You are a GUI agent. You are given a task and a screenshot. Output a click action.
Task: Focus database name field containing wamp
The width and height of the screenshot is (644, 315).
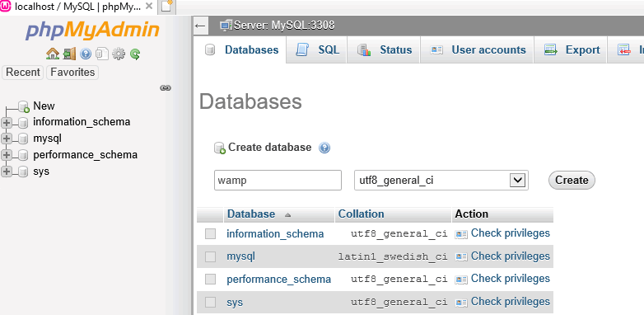278,180
